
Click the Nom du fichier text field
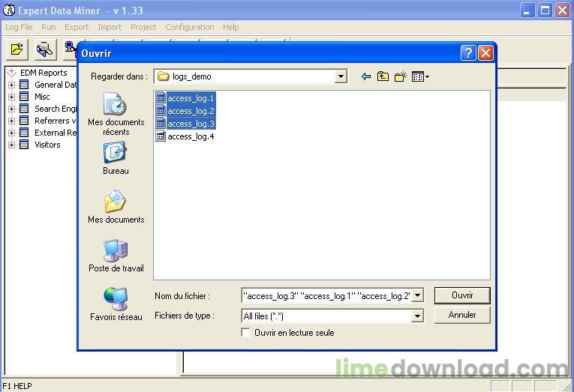326,295
